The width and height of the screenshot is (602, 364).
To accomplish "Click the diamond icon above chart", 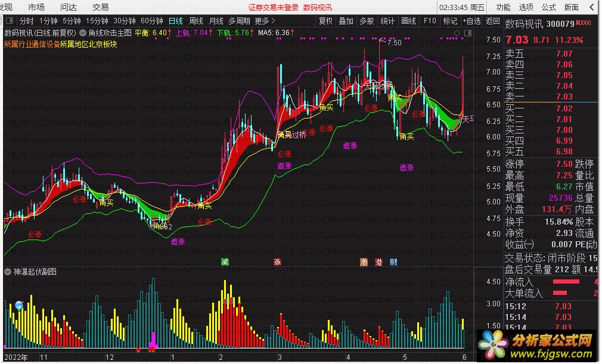I will (457, 33).
